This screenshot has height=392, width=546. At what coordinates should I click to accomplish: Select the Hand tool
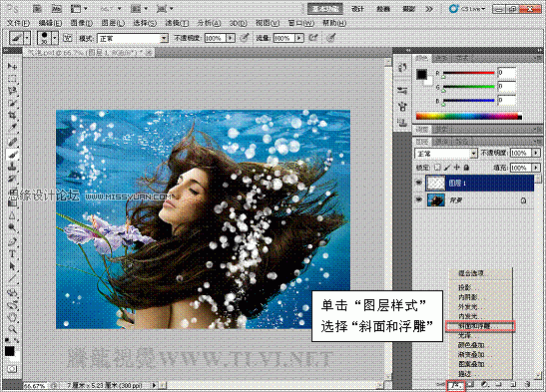(x=12, y=317)
